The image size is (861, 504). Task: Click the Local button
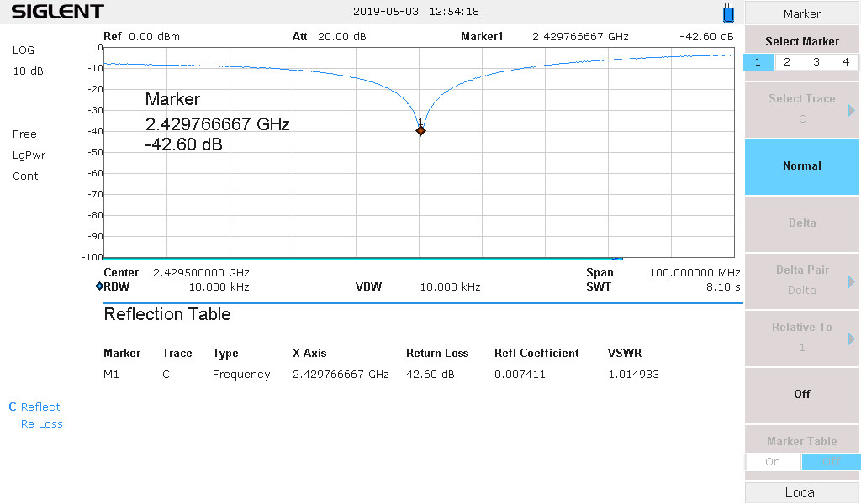click(x=802, y=492)
